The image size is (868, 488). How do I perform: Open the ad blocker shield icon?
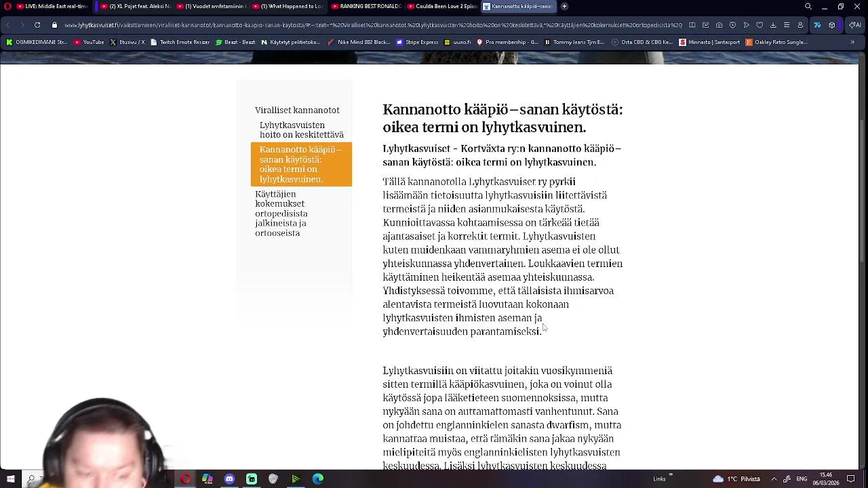click(x=732, y=25)
